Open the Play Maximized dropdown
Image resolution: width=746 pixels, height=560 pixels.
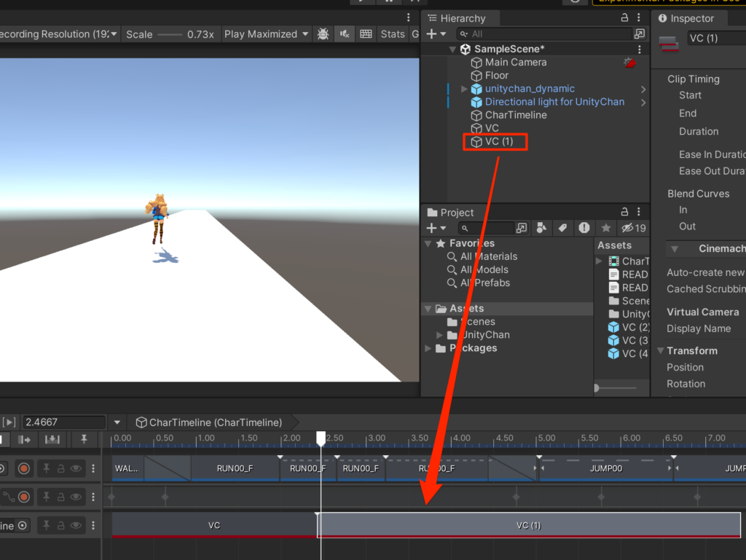tap(267, 34)
